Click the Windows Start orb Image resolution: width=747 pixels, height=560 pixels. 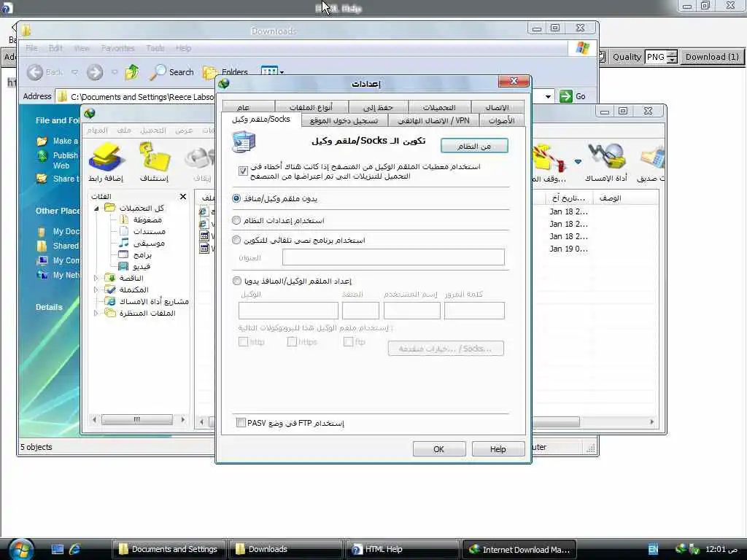pyautogui.click(x=20, y=549)
